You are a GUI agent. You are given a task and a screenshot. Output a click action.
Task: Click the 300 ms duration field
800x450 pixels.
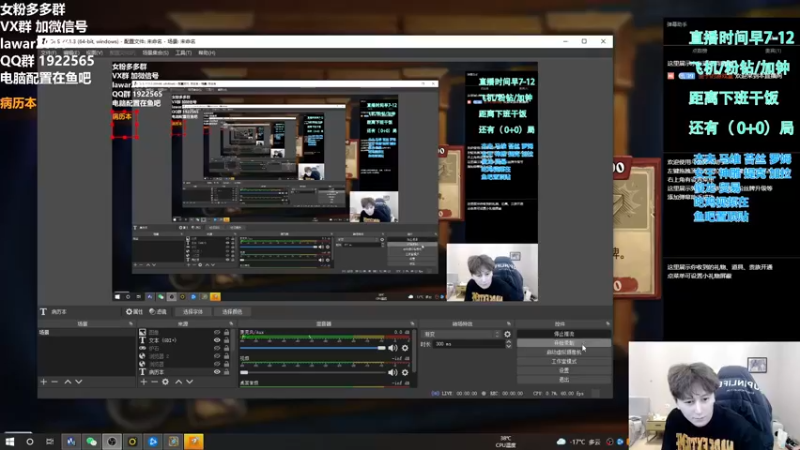point(468,344)
